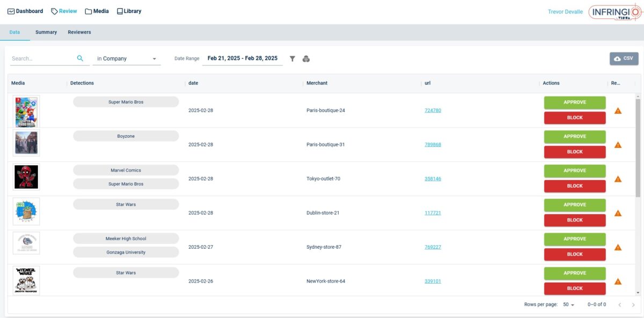This screenshot has width=644, height=318.
Task: Approve the Sydney-store-87 item
Action: 575,239
